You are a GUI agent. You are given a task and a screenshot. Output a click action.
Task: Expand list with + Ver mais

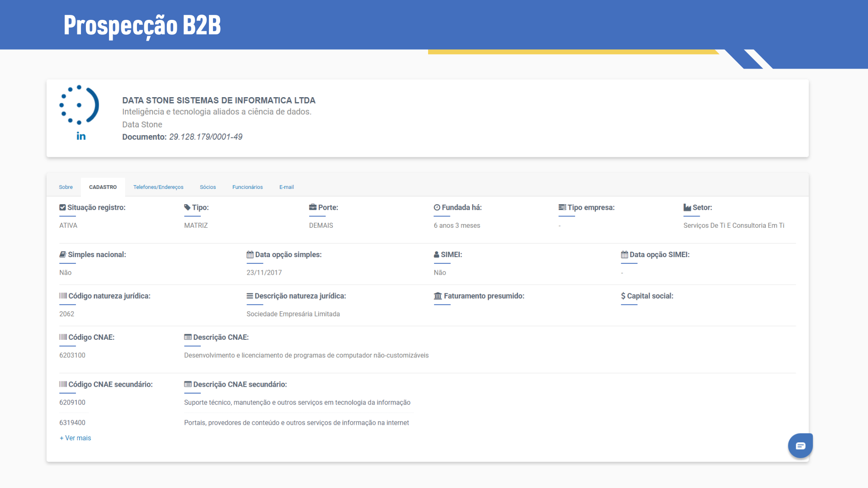(x=75, y=438)
